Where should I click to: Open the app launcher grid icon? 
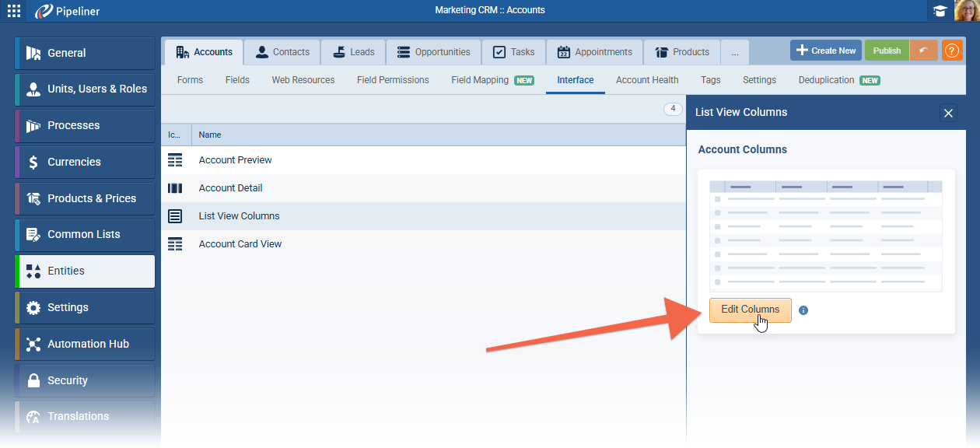14,11
